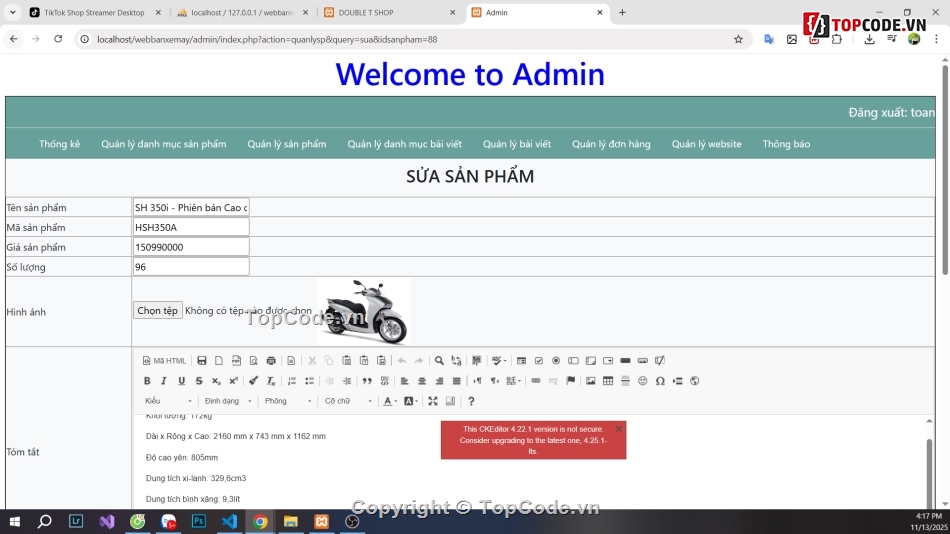Insert a form using the Form icon
Viewport: 950px width, 534px height.
[521, 361]
